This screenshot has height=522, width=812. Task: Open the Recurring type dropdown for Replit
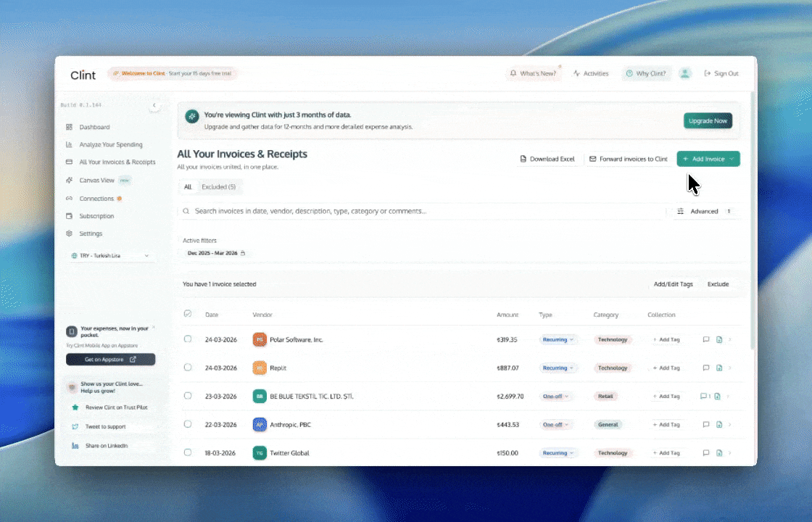558,368
